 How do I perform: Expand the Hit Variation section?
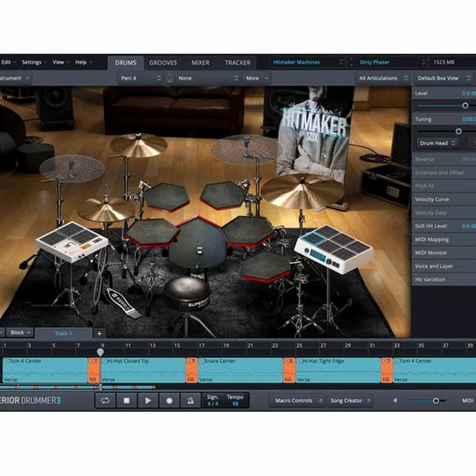tap(444, 279)
